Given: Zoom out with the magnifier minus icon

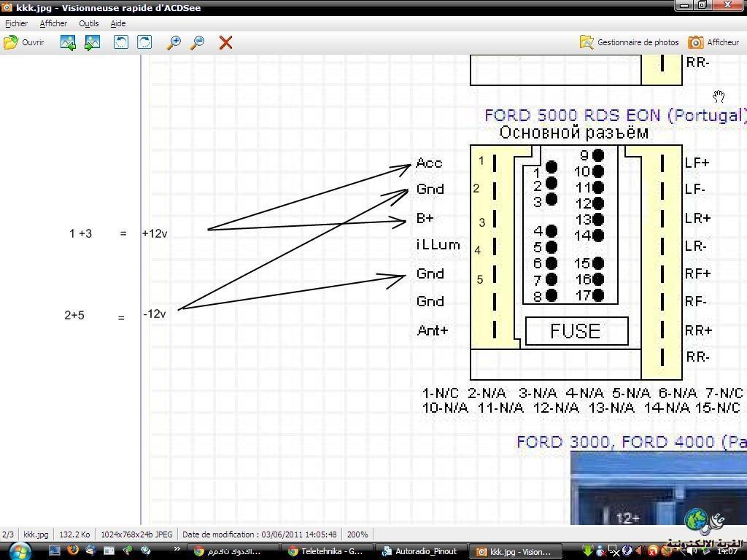Looking at the screenshot, I should [x=197, y=42].
